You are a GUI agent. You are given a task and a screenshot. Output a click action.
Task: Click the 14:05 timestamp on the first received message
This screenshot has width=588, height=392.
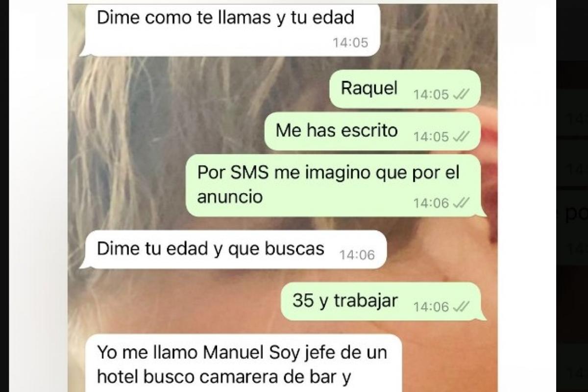pyautogui.click(x=350, y=43)
